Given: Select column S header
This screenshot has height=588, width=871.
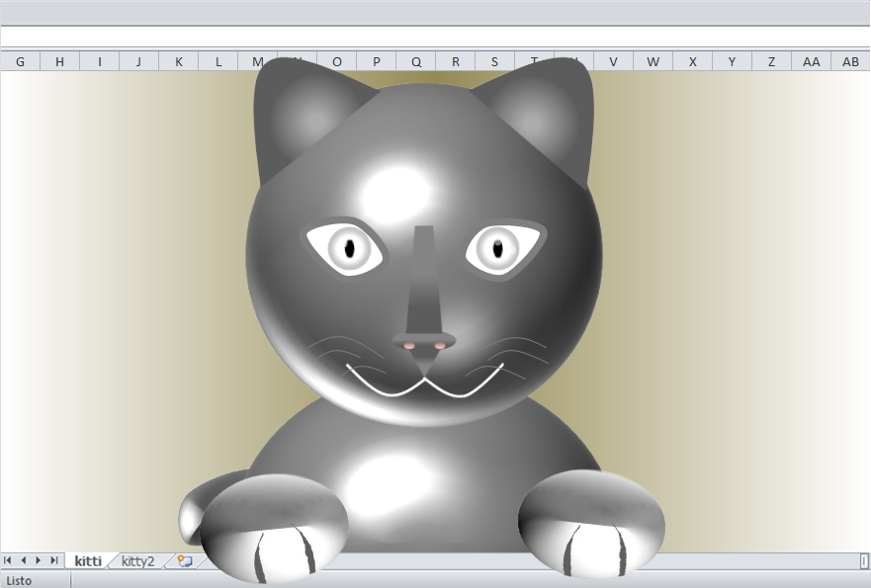Looking at the screenshot, I should tap(495, 61).
